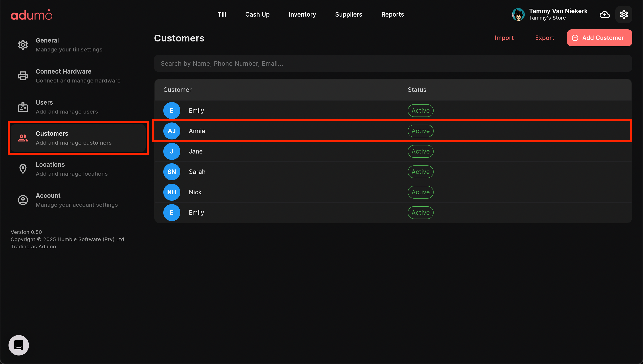643x364 pixels.
Task: Click the General gear icon in sidebar
Action: point(23,45)
